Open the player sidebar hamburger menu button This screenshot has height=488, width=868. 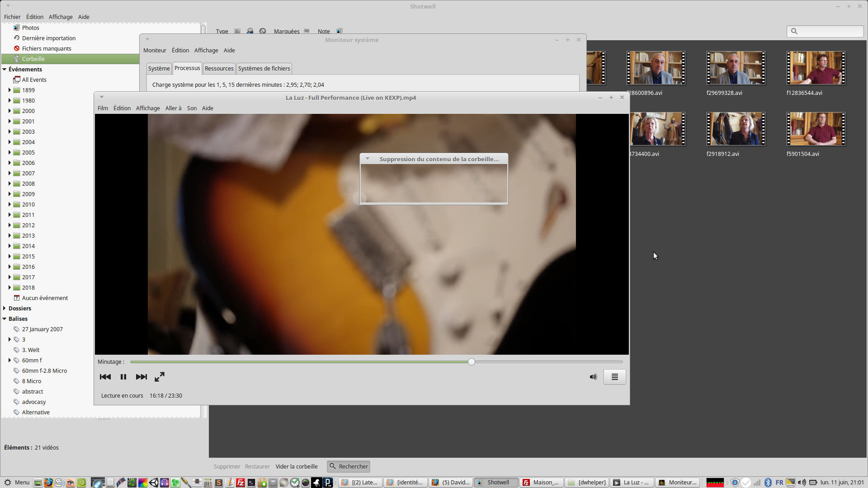(614, 377)
